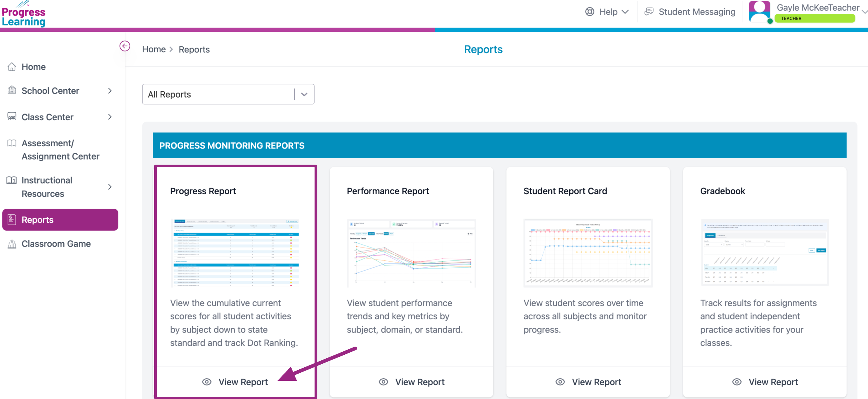Click the Help lifebuoy icon
The width and height of the screenshot is (868, 399).
pos(590,12)
